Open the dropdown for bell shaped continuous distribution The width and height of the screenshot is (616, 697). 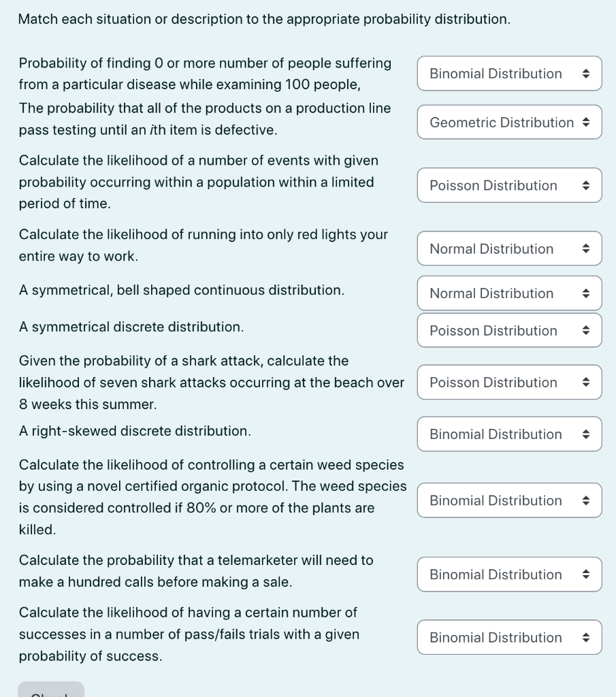(509, 293)
